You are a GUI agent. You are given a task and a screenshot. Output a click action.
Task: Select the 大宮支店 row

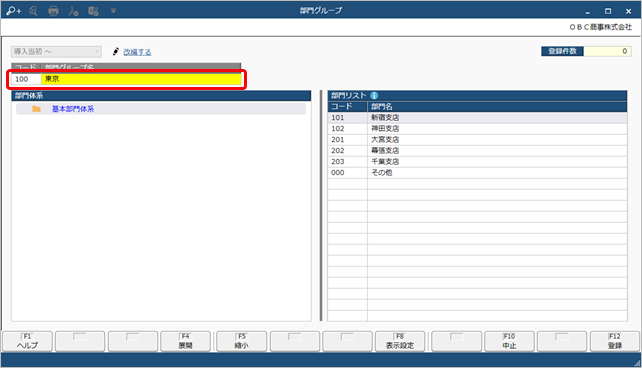coord(477,140)
